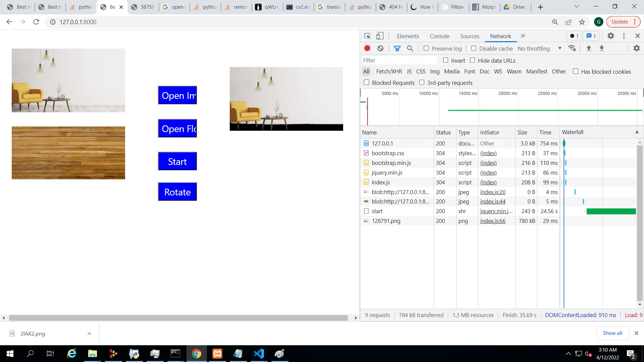Tick the Hide data URLs checkbox
This screenshot has width=644, height=362.
473,60
